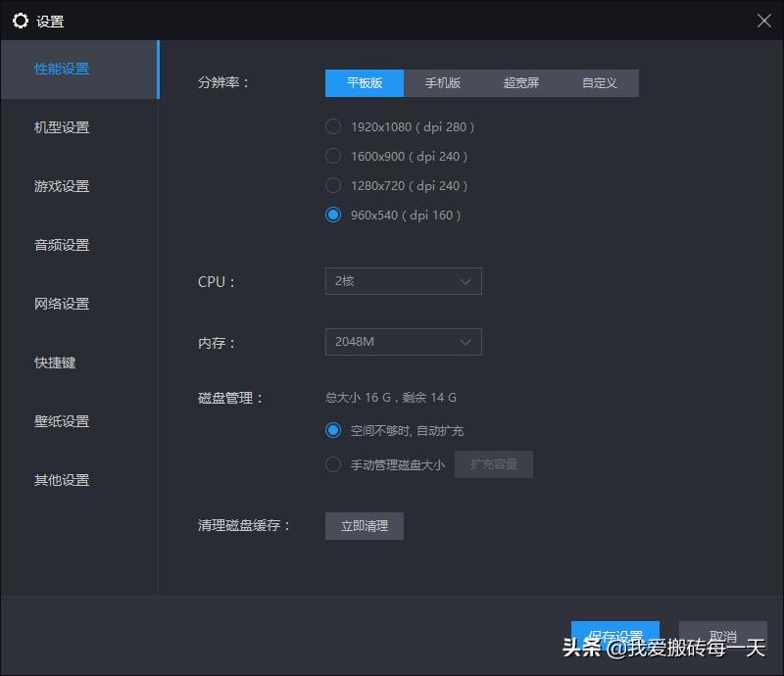The height and width of the screenshot is (676, 784).
Task: Switch to the 自定义 resolution tab
Action: tap(599, 83)
